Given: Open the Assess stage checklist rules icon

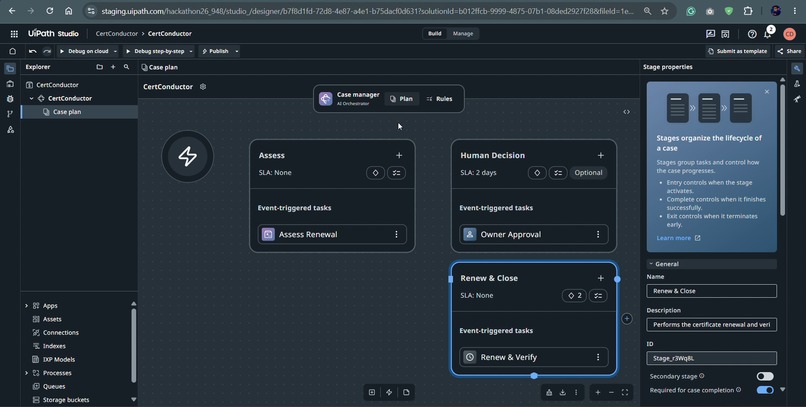Looking at the screenshot, I should 396,173.
